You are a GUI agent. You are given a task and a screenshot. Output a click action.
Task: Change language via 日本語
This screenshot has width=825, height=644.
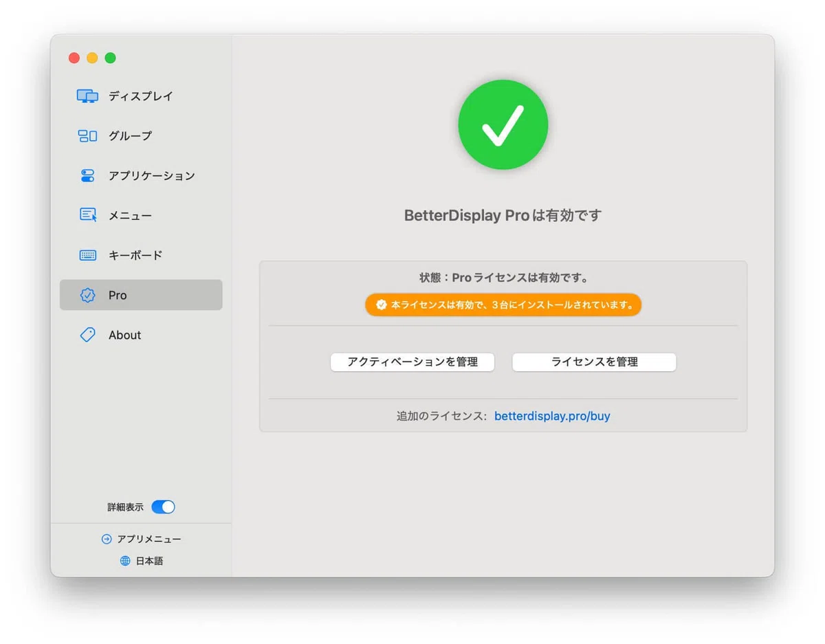[149, 561]
